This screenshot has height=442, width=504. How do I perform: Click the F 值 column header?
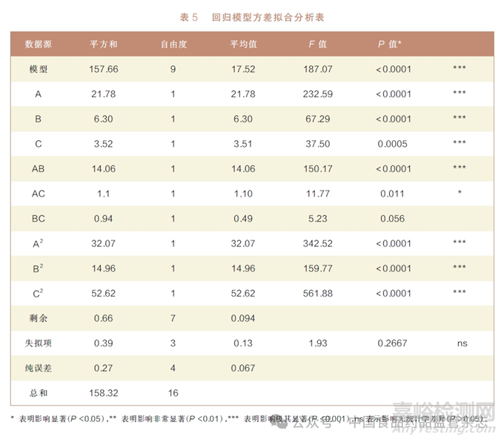317,44
